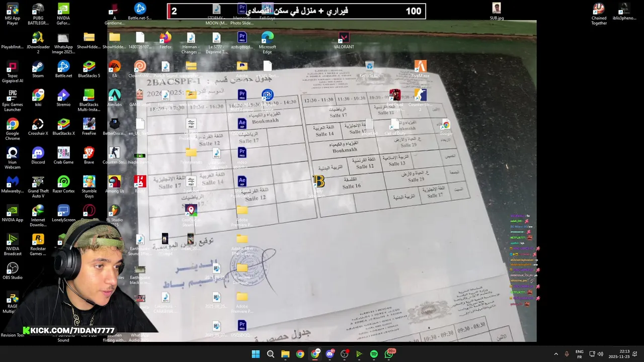Open Discord from the taskbar
644x362 pixels.
[x=330, y=354]
